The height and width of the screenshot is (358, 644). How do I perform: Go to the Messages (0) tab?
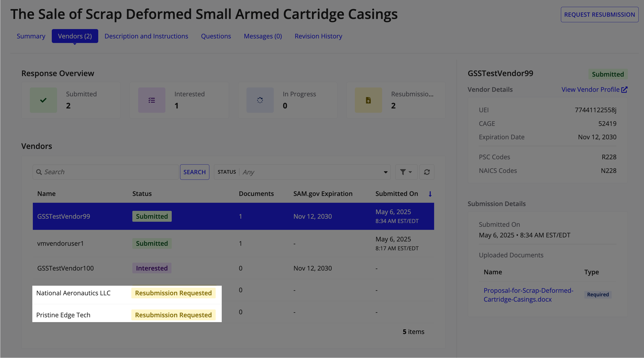[x=263, y=36]
